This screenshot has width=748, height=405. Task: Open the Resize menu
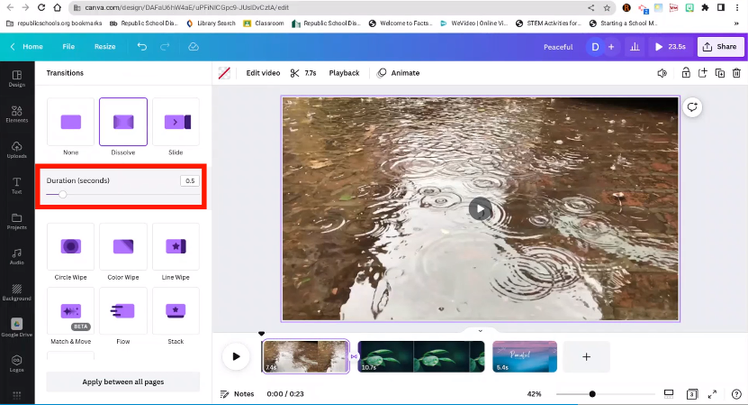point(105,47)
